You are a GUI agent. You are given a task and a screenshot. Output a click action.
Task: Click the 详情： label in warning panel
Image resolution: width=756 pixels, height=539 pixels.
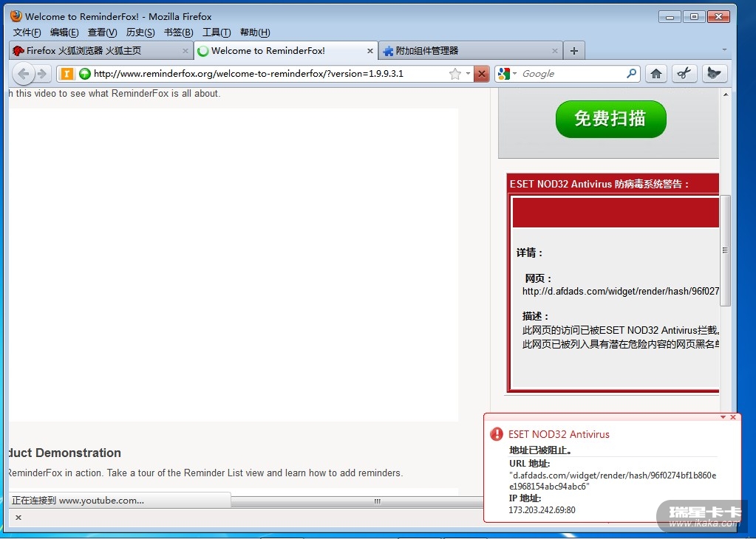click(530, 253)
